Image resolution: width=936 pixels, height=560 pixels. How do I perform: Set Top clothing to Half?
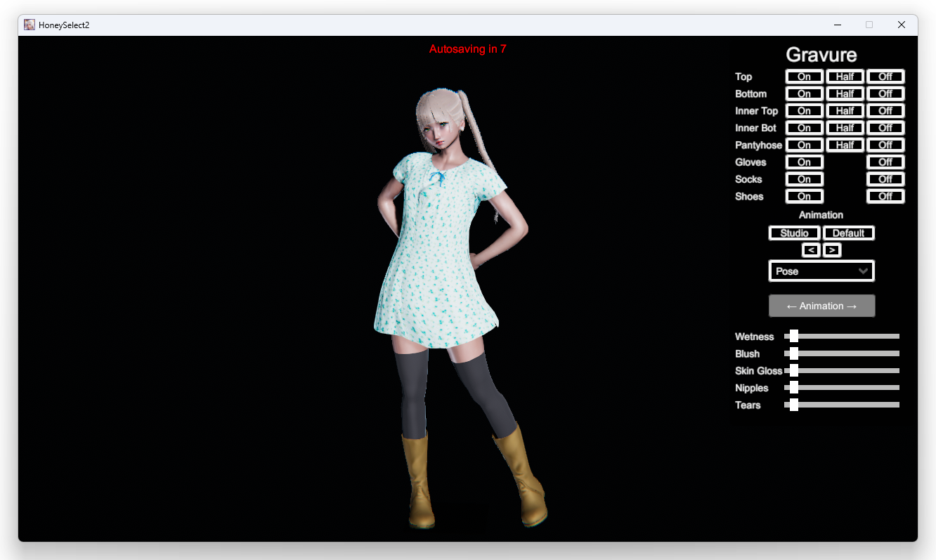coord(845,77)
